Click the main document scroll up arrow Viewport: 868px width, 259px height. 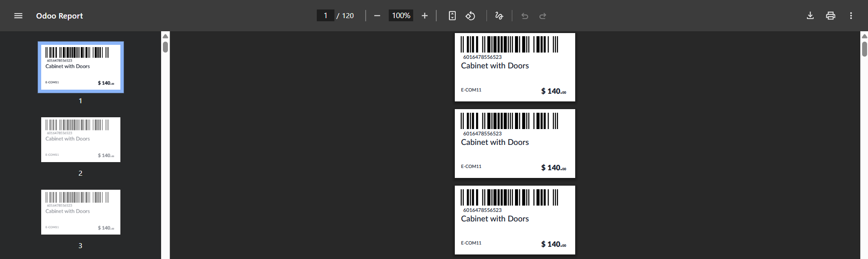(x=864, y=36)
